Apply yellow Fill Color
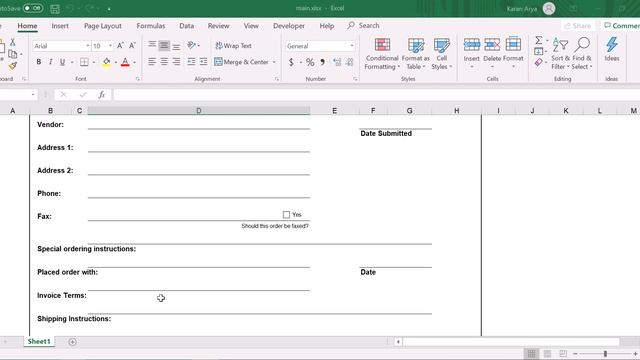This screenshot has width=640, height=360. (107, 62)
